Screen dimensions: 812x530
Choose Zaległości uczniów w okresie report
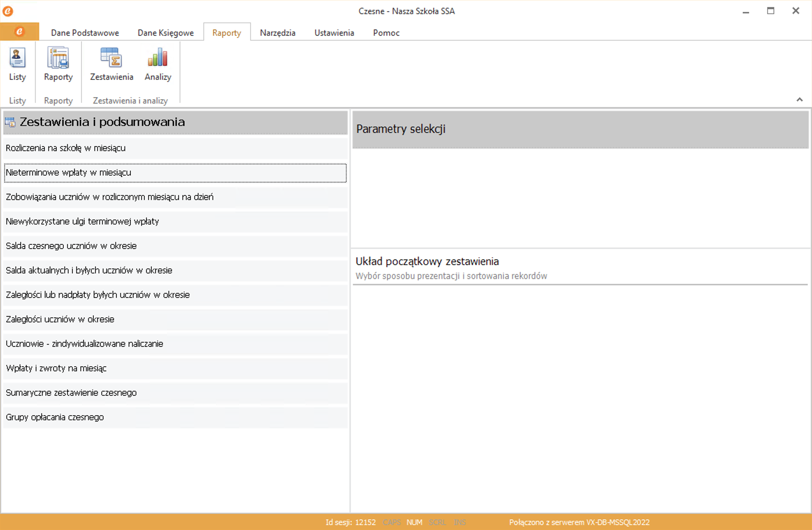pyautogui.click(x=60, y=320)
